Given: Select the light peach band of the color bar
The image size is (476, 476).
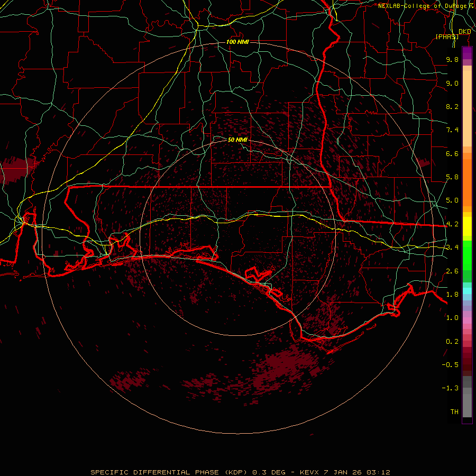Looking at the screenshot, I should point(467,108).
